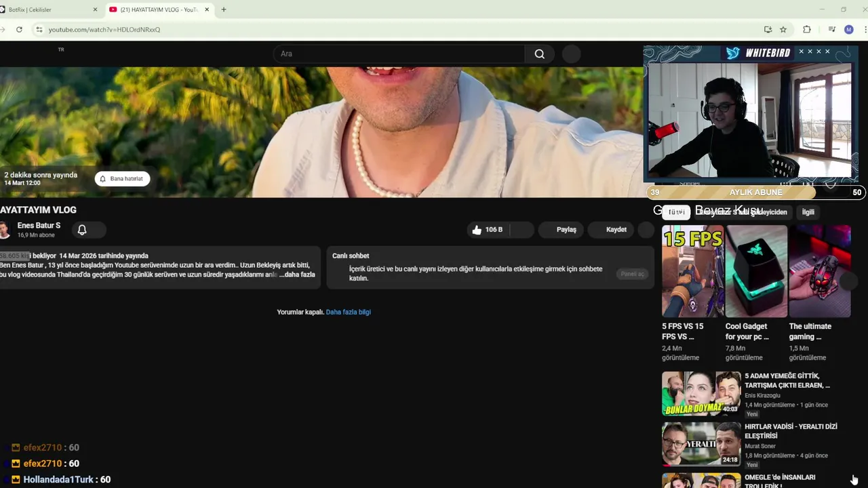Click the Murat Soner channel name

point(760,446)
